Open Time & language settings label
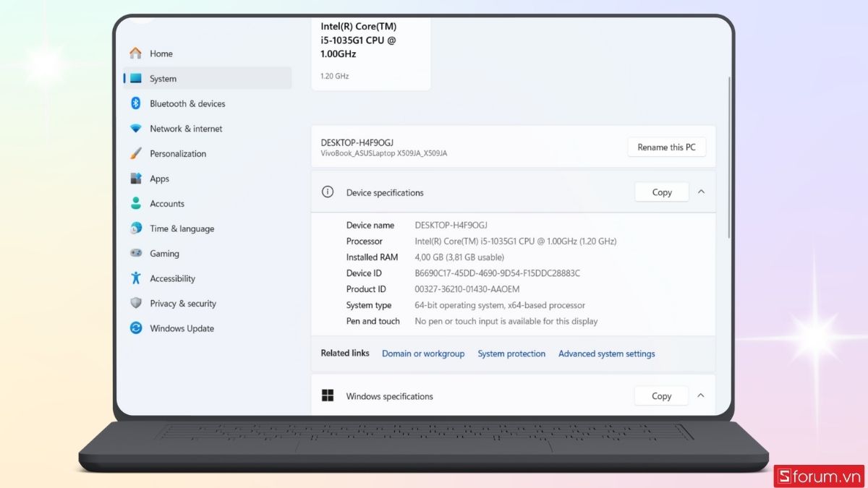Image resolution: width=868 pixels, height=488 pixels. coord(182,228)
